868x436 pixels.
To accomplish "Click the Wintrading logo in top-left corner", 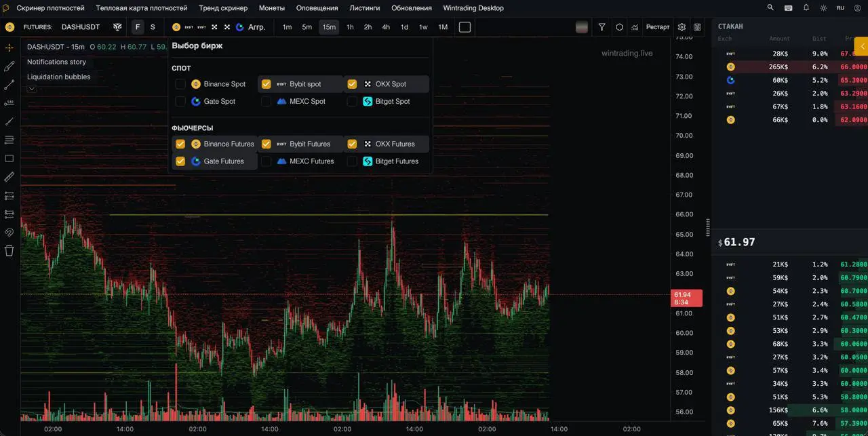I will 5,8.
